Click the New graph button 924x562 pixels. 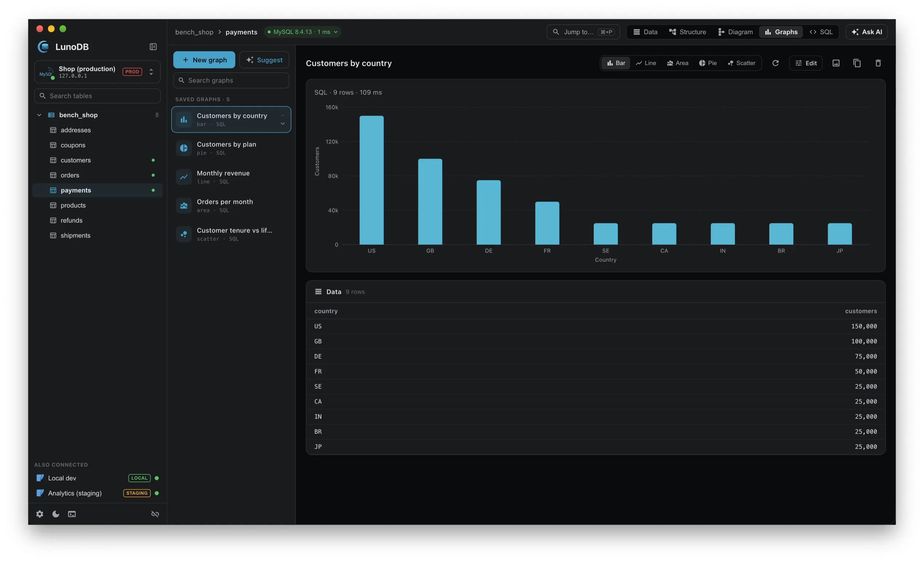[x=204, y=60]
